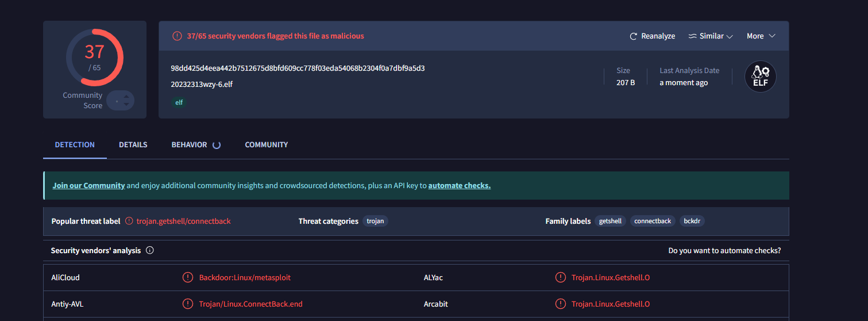Click the alert icon in ALYac's detection
Viewport: 868px width, 321px height.
tap(560, 278)
